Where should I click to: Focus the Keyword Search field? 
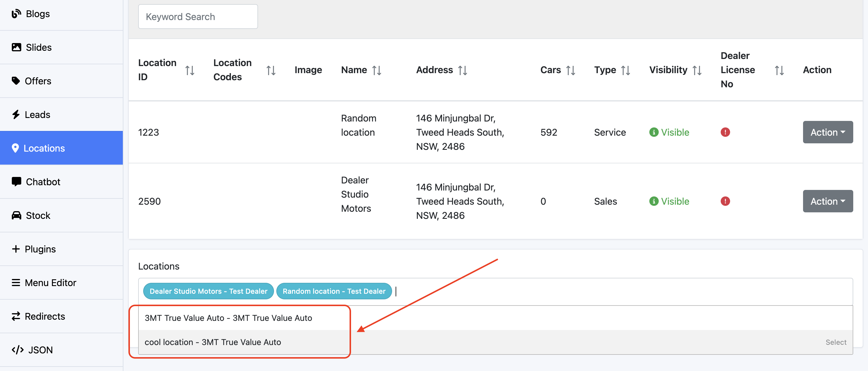(x=198, y=17)
